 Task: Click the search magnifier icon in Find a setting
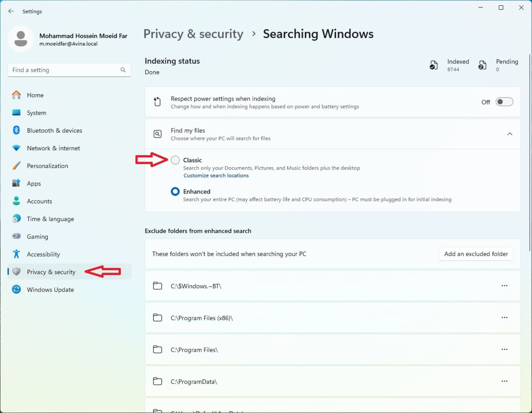pos(123,70)
